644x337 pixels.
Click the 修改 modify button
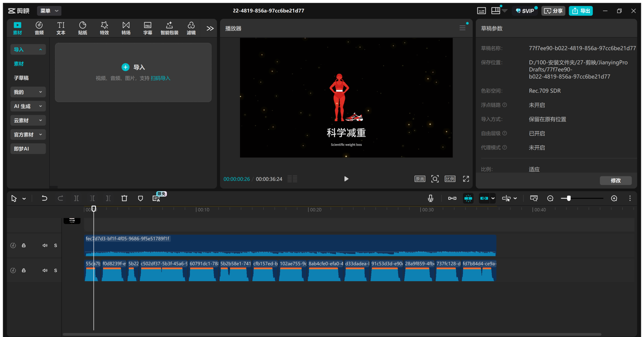(x=615, y=180)
